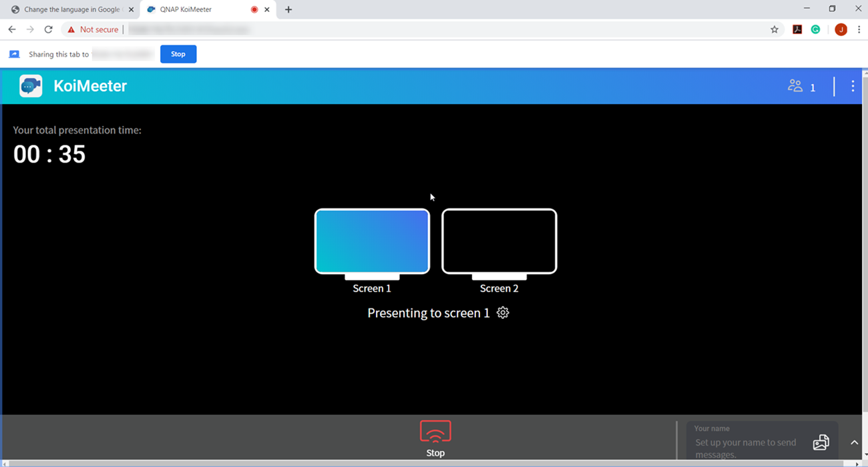868x467 pixels.
Task: Click the send image icon in chat
Action: [x=821, y=442]
